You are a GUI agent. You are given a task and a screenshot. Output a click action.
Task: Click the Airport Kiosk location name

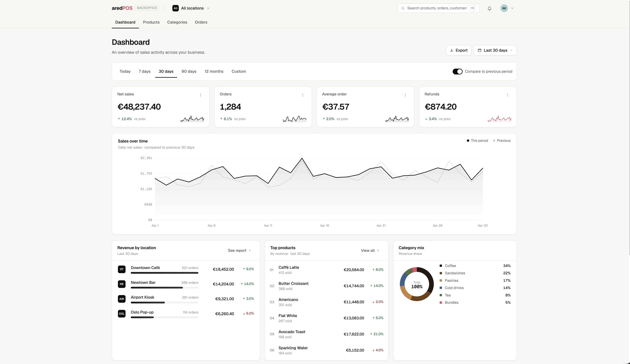point(143,297)
